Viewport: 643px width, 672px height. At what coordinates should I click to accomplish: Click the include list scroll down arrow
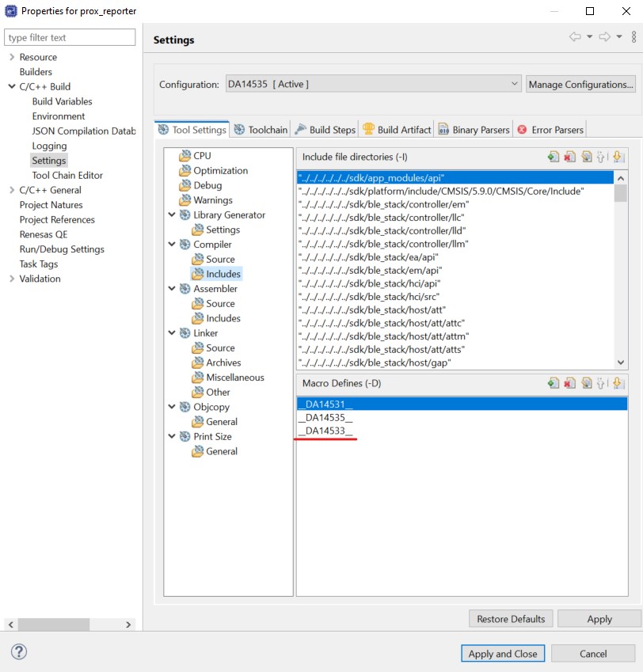tap(621, 363)
